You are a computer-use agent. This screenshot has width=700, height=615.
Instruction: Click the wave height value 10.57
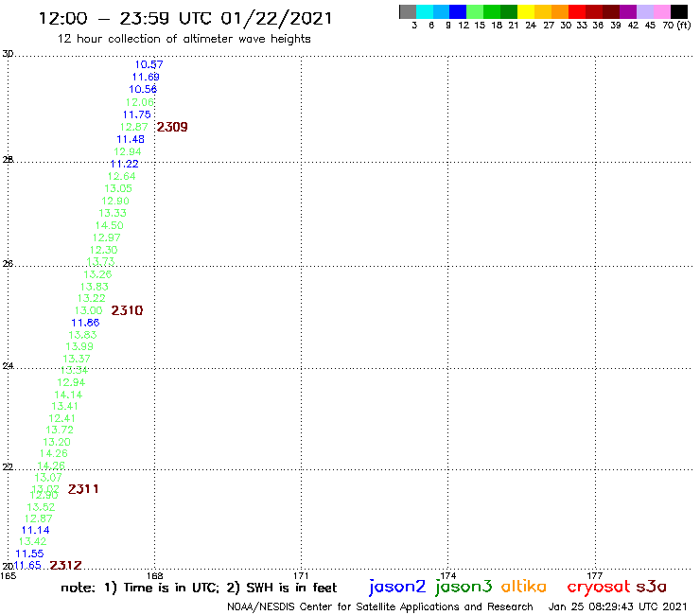149,64
